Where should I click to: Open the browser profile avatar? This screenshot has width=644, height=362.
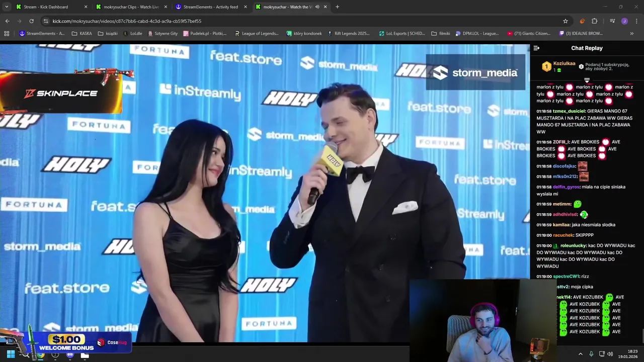pos(624,21)
